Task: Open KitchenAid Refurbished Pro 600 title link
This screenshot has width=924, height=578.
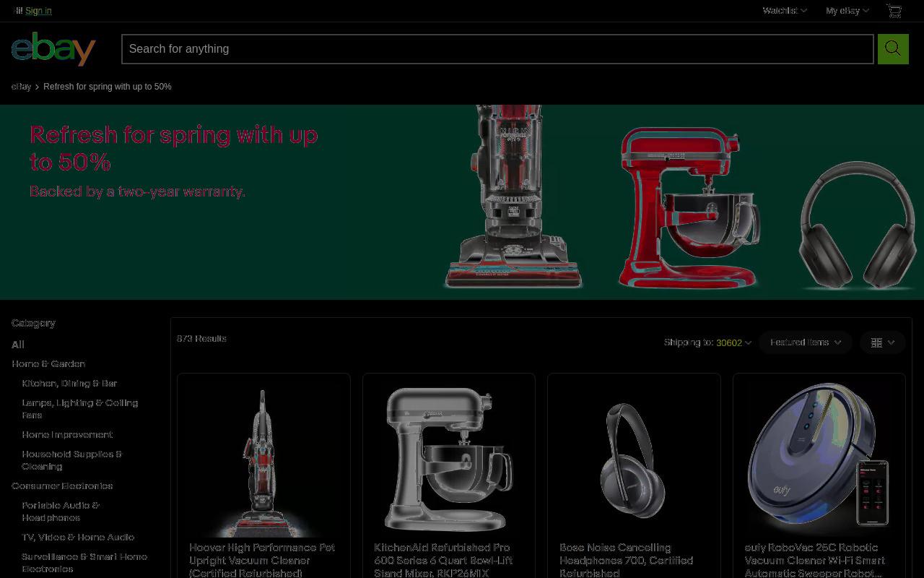Action: point(443,560)
